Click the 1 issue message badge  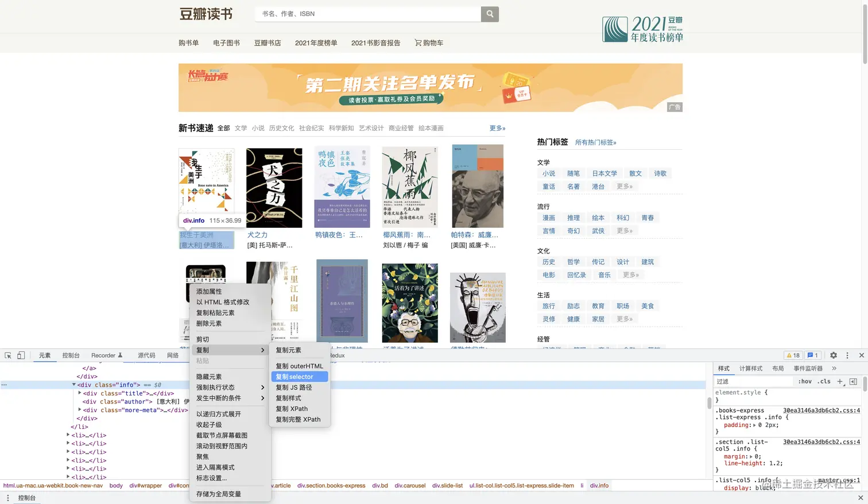812,355
